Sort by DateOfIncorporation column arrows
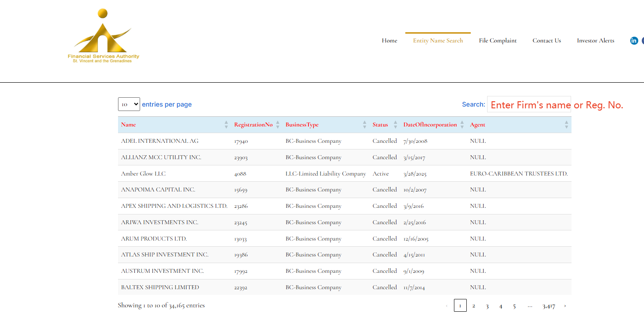Image resolution: width=644 pixels, height=329 pixels. 462,125
